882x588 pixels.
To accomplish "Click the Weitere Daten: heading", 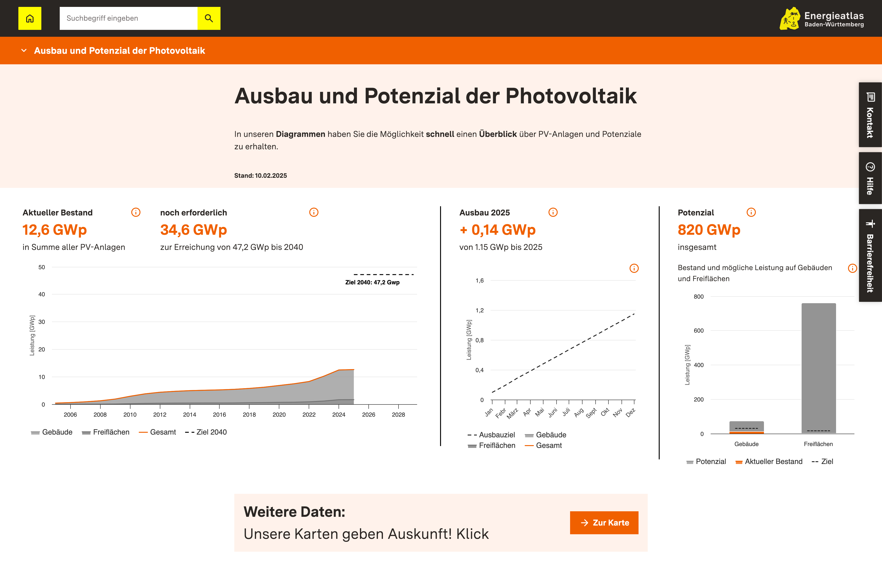I will coord(294,512).
